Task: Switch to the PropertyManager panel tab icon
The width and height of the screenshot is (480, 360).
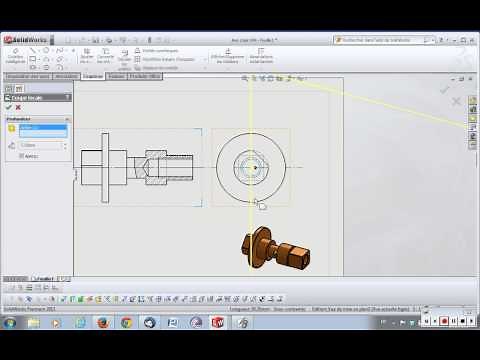Action: [19, 89]
